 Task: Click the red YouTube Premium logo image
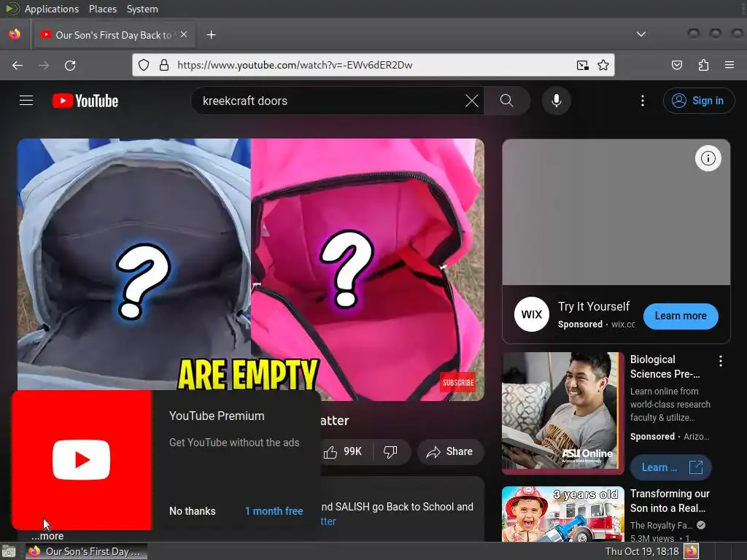point(82,460)
